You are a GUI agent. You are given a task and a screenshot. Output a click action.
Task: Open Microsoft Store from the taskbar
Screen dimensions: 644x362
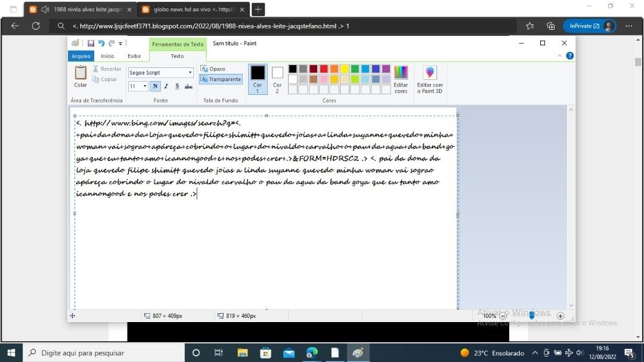pyautogui.click(x=266, y=352)
